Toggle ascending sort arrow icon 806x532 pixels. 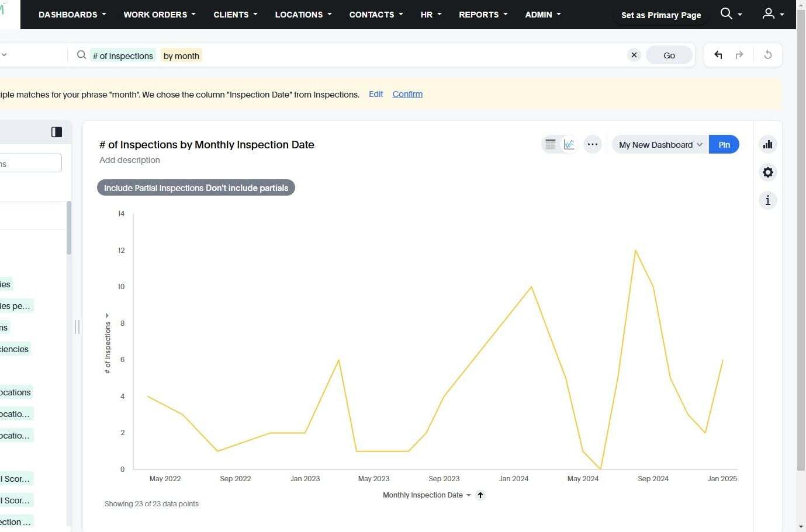(x=480, y=495)
